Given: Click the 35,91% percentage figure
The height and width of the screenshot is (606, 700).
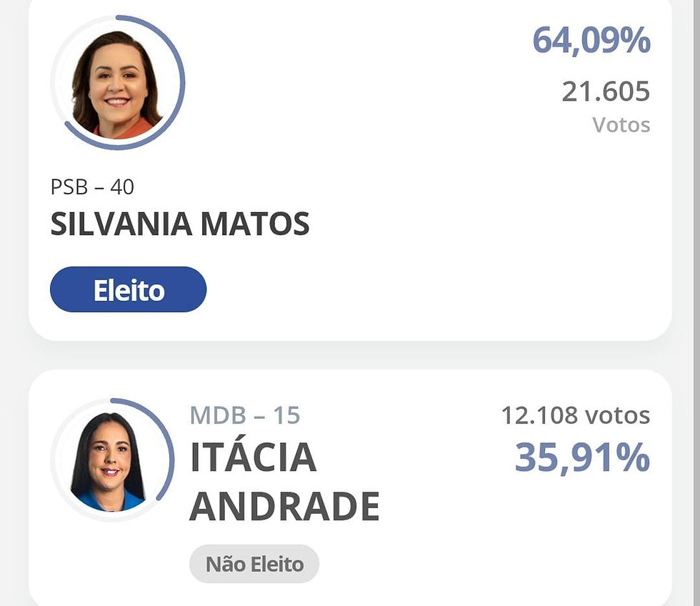Looking at the screenshot, I should (x=582, y=457).
